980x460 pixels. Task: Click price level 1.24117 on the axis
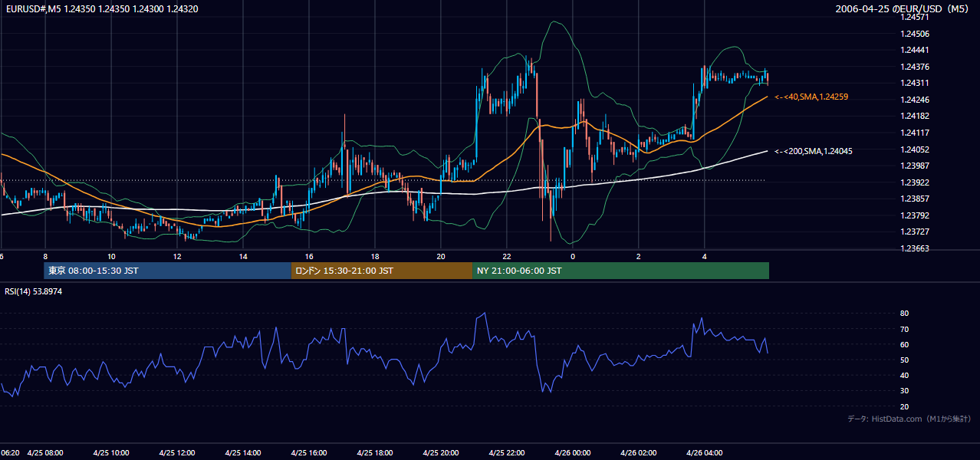coord(915,133)
